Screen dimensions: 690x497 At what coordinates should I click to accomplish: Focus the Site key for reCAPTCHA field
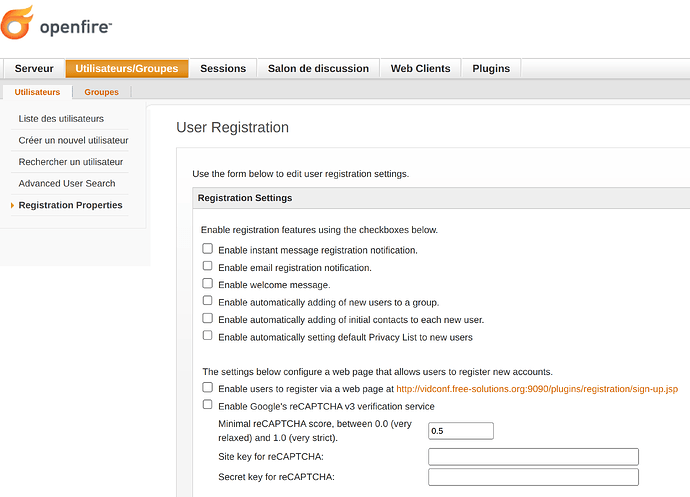533,457
